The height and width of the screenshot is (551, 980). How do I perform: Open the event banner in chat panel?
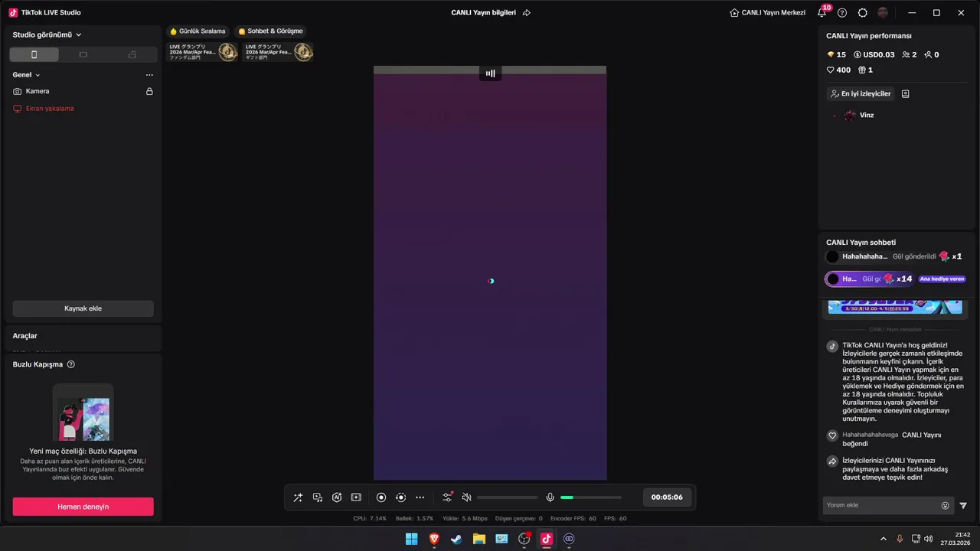pyautogui.click(x=895, y=307)
